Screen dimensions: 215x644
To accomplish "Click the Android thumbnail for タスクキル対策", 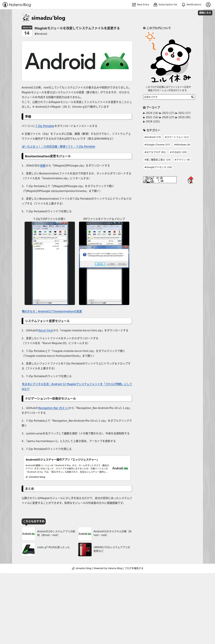I will (x=85, y=534).
